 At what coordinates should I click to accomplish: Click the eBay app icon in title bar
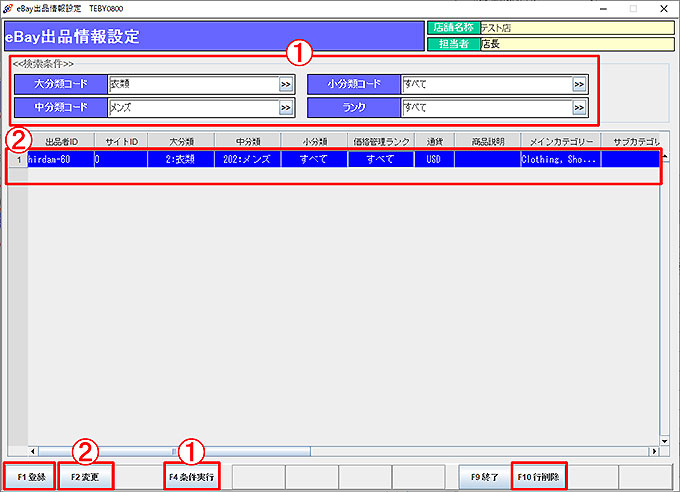click(10, 8)
